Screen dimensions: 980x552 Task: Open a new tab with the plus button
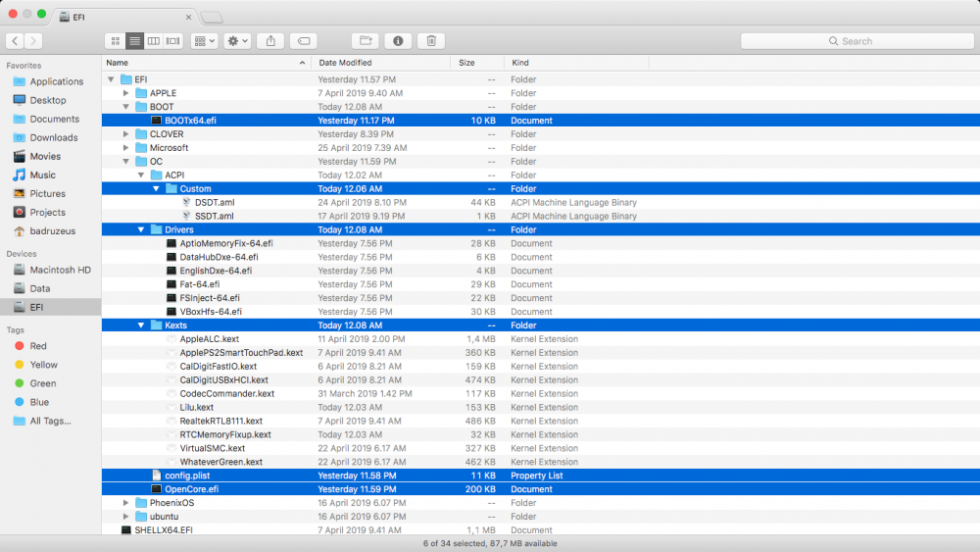tap(212, 18)
